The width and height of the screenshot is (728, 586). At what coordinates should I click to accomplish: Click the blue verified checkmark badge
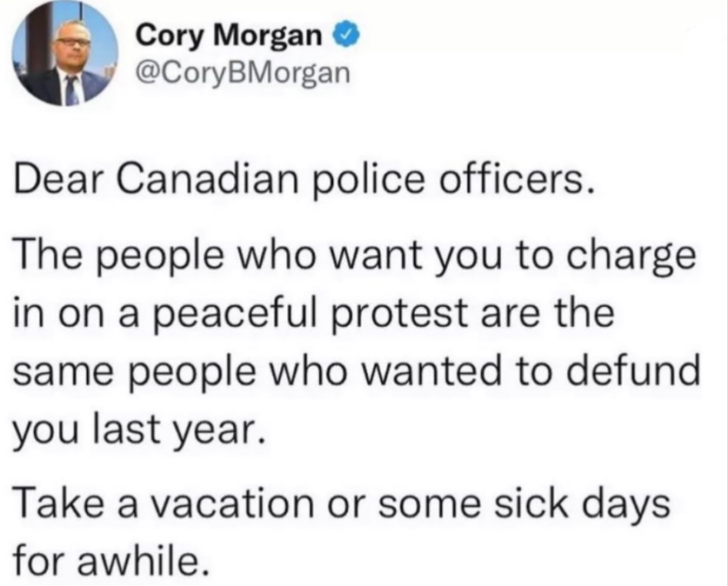[345, 36]
